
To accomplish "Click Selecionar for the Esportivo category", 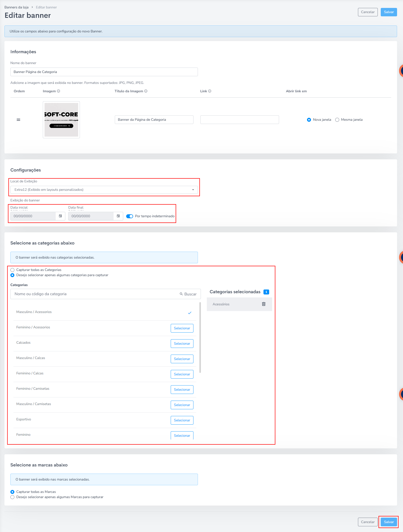I will [x=182, y=420].
